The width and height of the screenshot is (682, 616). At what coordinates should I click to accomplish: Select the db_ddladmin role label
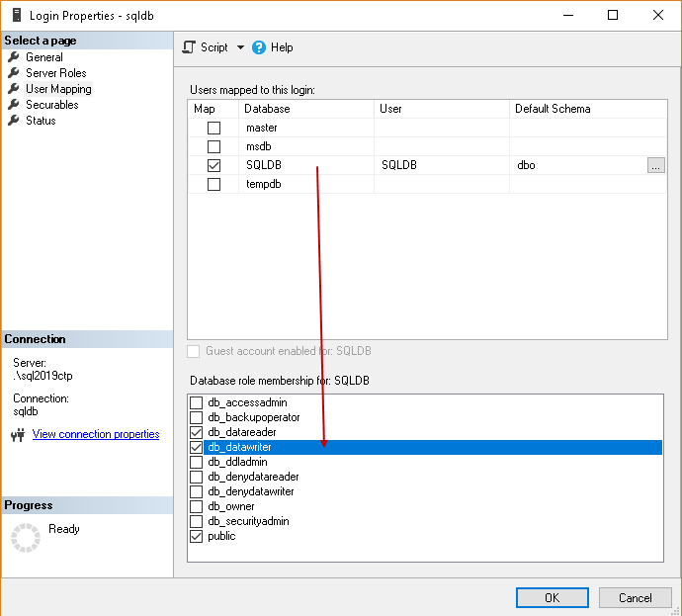237,462
